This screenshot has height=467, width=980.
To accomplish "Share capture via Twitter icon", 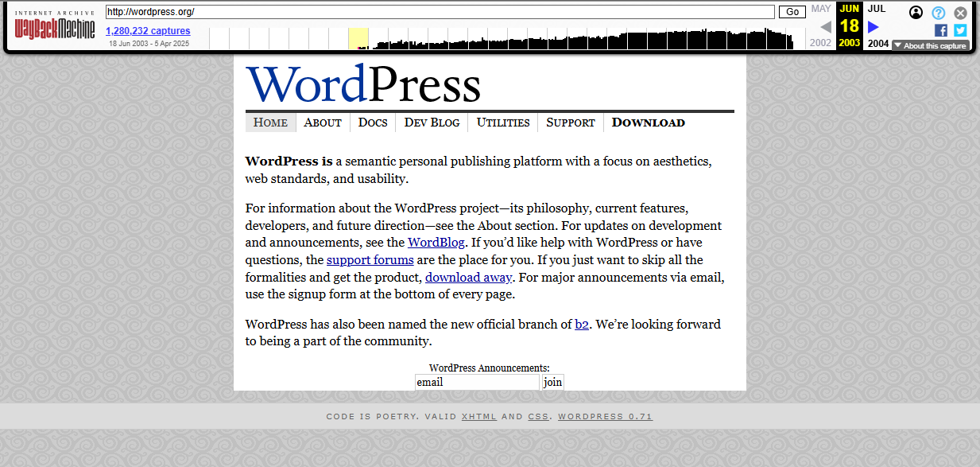I will pos(960,30).
